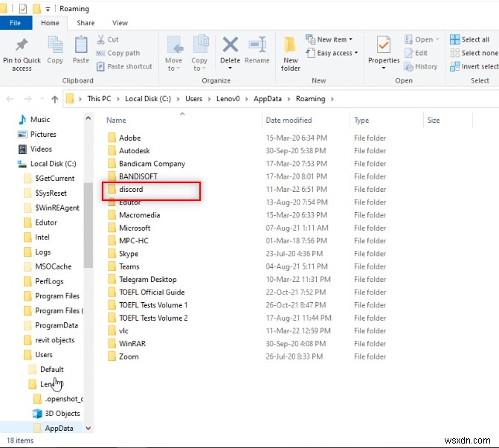
Task: Click the History button
Action: point(421,66)
